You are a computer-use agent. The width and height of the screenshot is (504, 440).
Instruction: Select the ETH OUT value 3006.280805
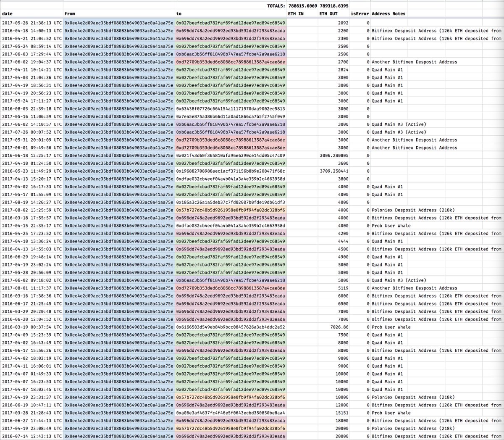tap(334, 155)
